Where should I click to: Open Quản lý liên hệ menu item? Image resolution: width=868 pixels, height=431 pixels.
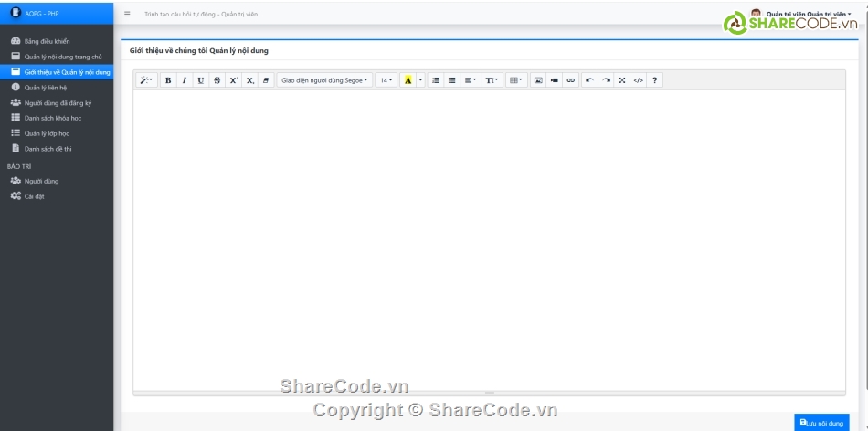click(48, 88)
